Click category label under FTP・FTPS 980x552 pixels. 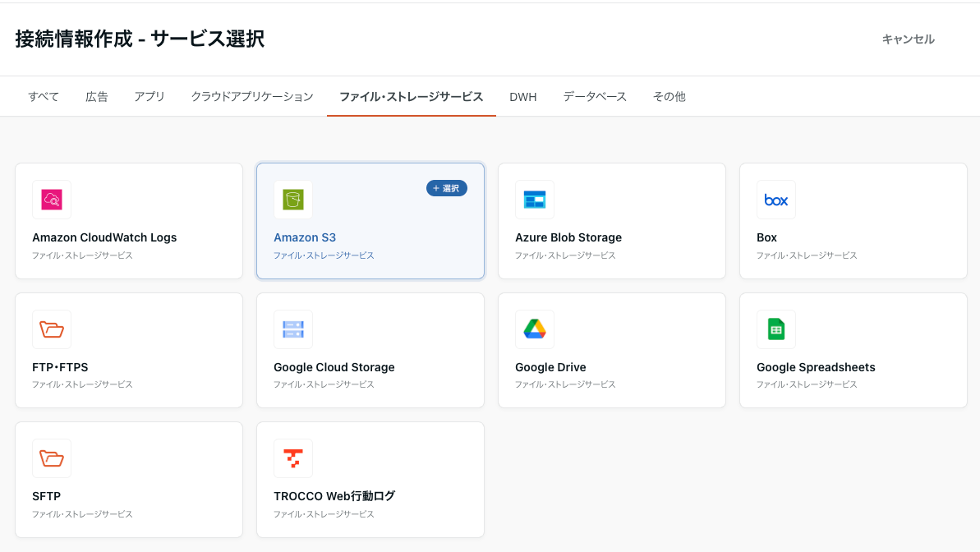(82, 384)
